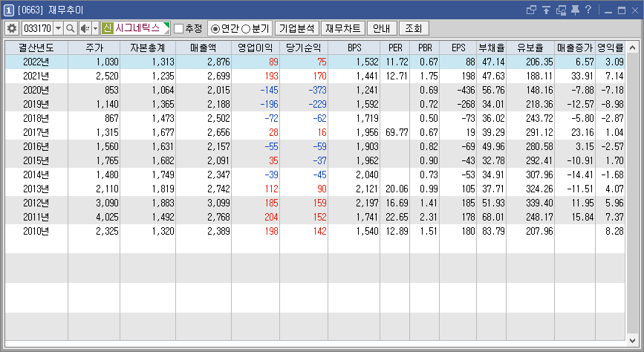Open the dropdown arrow beside speaker icon

pos(95,28)
